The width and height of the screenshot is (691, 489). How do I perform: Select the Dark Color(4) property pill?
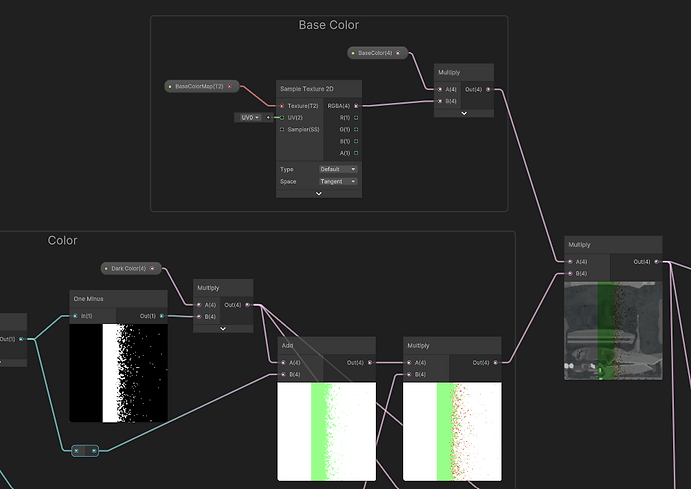coord(131,268)
